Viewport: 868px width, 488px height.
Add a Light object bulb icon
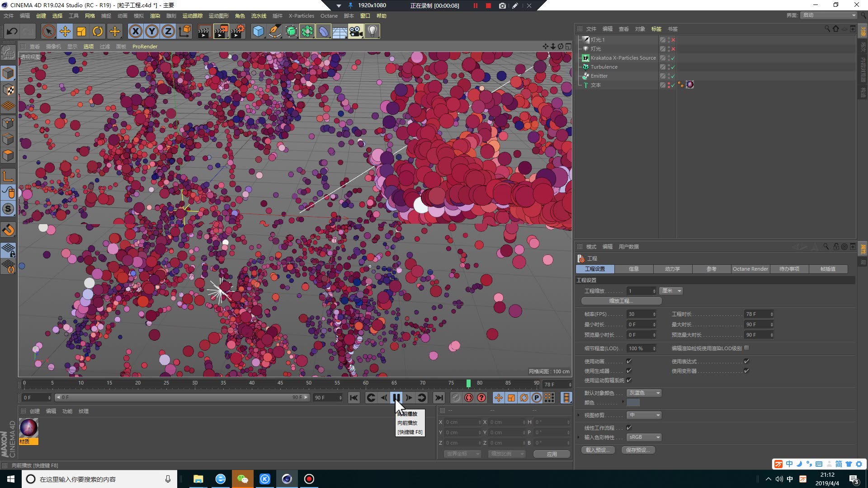point(372,31)
